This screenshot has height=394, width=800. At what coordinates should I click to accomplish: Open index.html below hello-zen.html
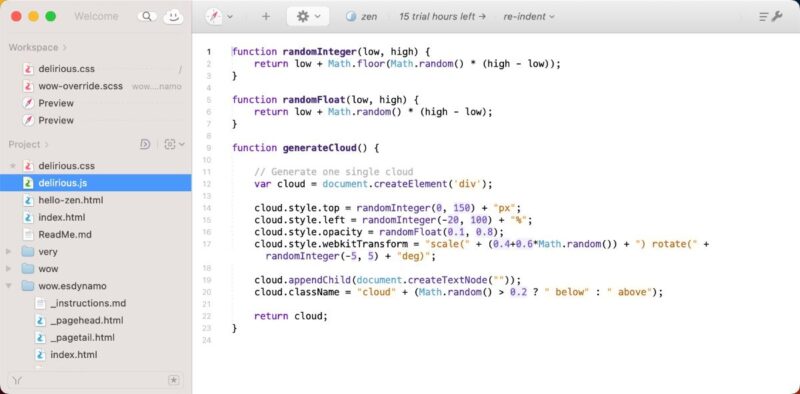(x=62, y=217)
